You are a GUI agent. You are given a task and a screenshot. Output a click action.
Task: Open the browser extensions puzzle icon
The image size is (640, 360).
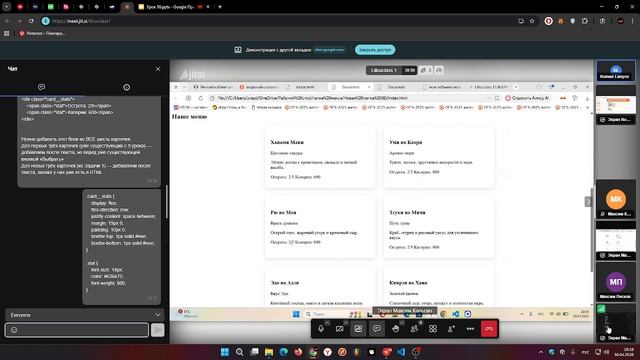click(585, 21)
